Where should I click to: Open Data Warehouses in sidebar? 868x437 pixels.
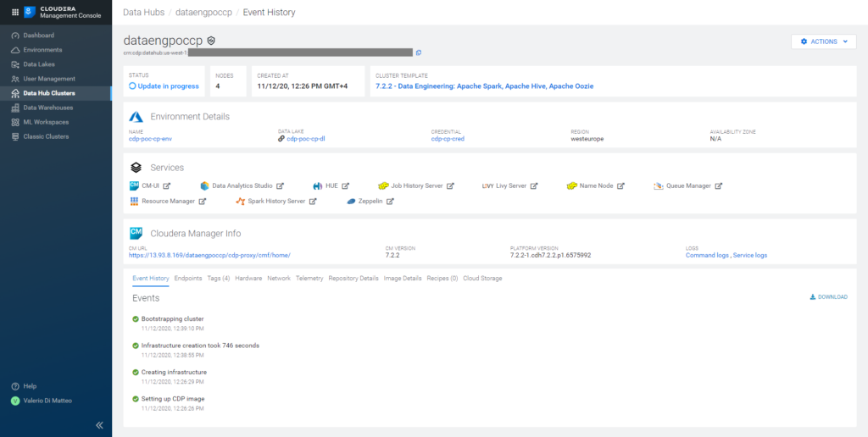tap(56, 108)
